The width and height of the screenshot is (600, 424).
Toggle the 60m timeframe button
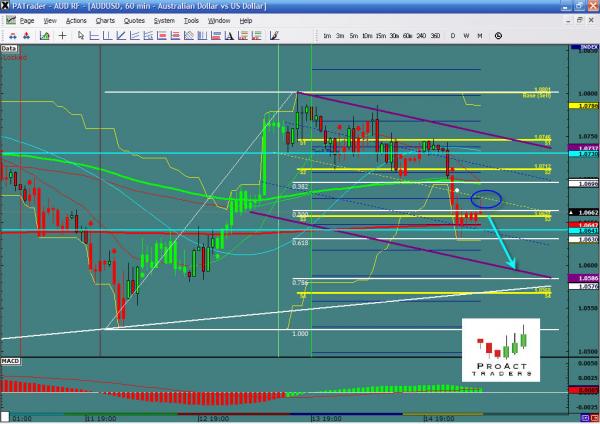pyautogui.click(x=407, y=35)
